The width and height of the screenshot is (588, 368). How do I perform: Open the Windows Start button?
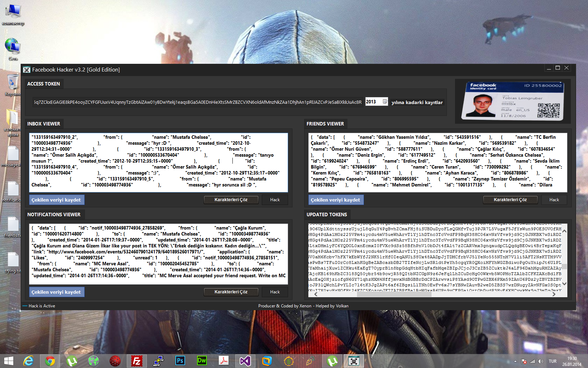tap(8, 361)
